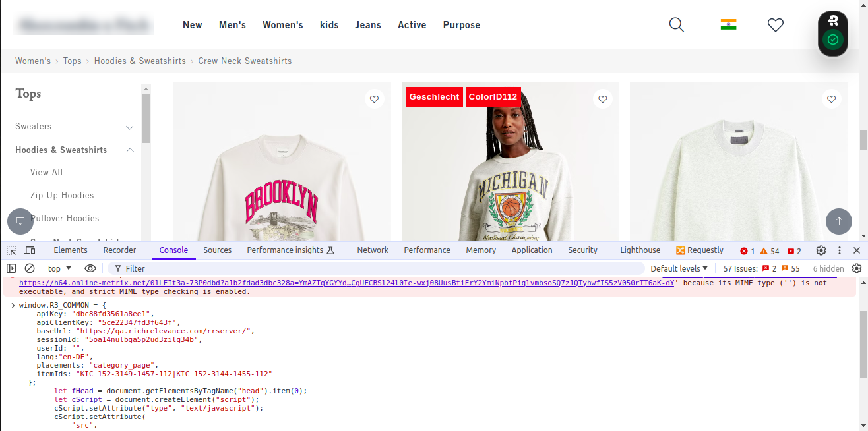This screenshot has width=868, height=431.
Task: Expand the window.R3_COMMON console entry arrow
Action: click(x=13, y=305)
